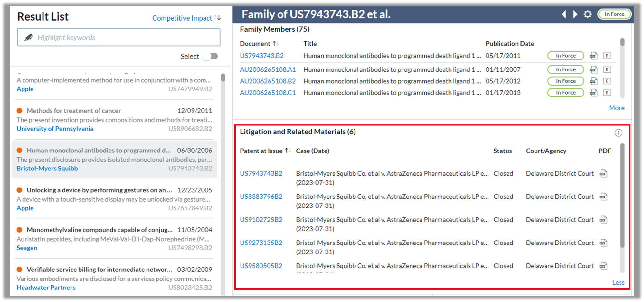
Task: Click the Highlight keywords input field
Action: [x=119, y=37]
